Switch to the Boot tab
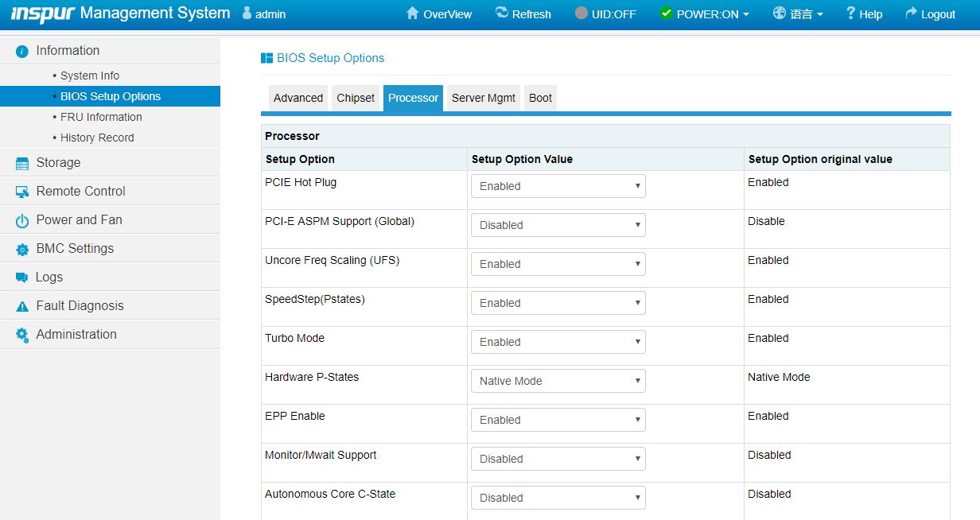The height and width of the screenshot is (520, 980). click(540, 98)
